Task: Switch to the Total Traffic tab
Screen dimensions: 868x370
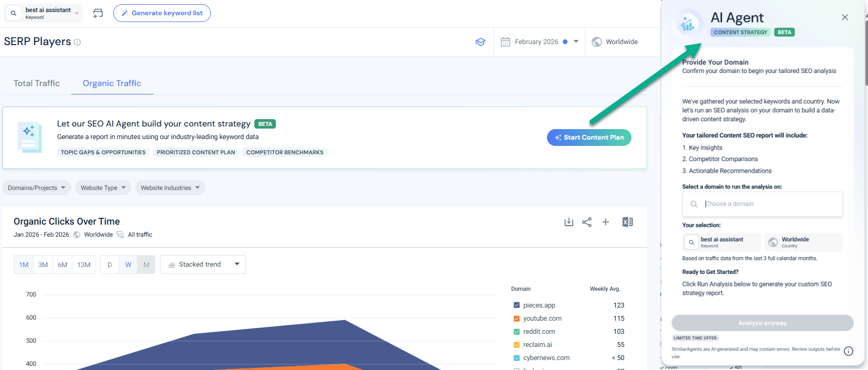Action: [37, 83]
